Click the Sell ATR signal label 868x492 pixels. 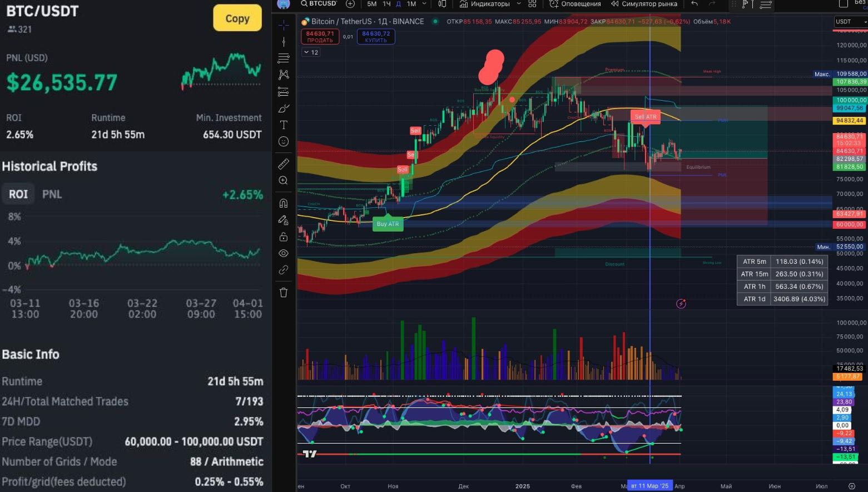tap(646, 116)
